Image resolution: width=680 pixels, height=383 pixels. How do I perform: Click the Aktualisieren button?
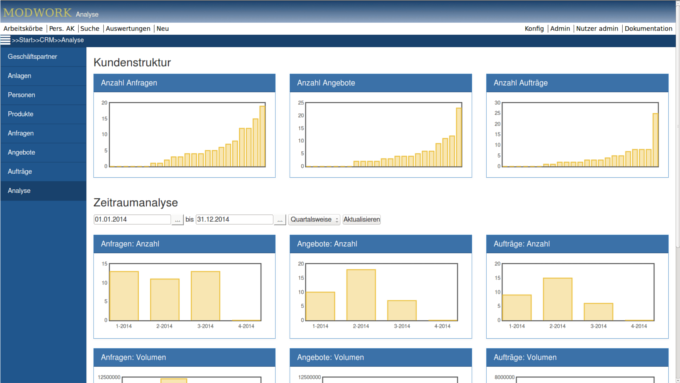click(x=362, y=219)
